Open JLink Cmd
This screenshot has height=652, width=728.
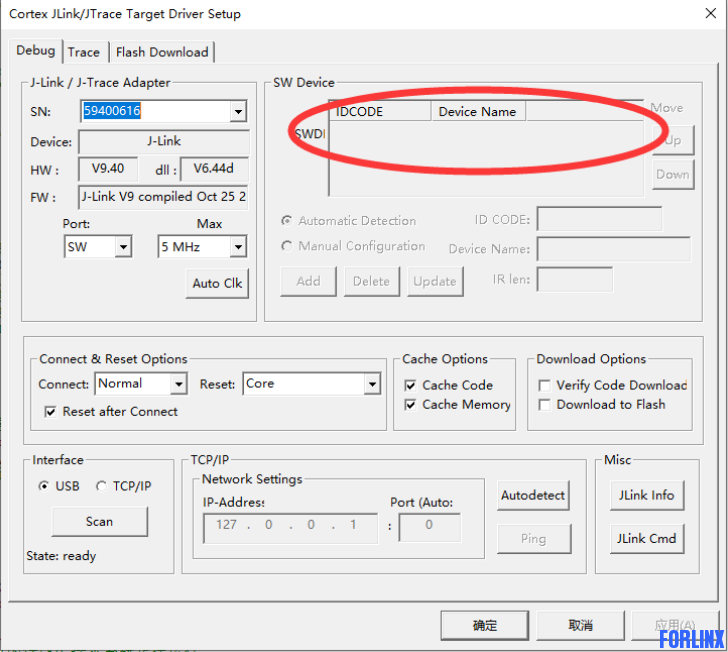coord(647,539)
